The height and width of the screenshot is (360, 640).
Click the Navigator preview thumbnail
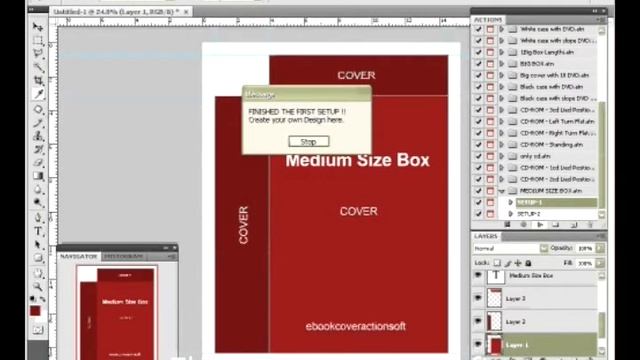117,312
